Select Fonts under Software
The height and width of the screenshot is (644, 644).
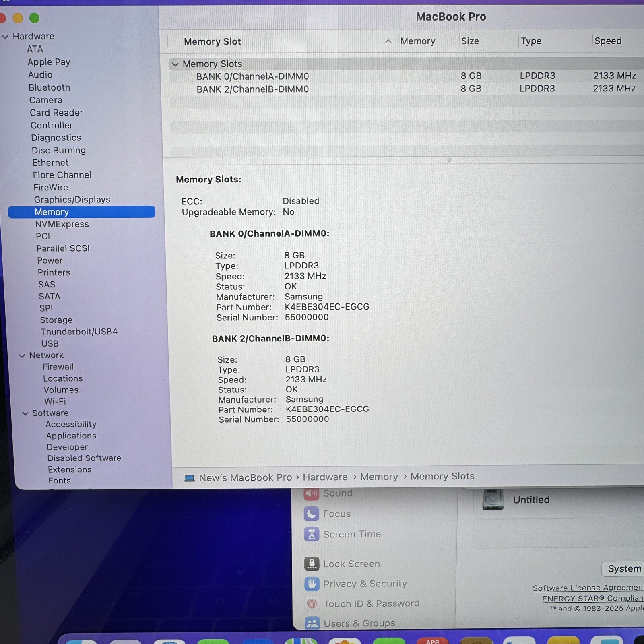click(60, 481)
